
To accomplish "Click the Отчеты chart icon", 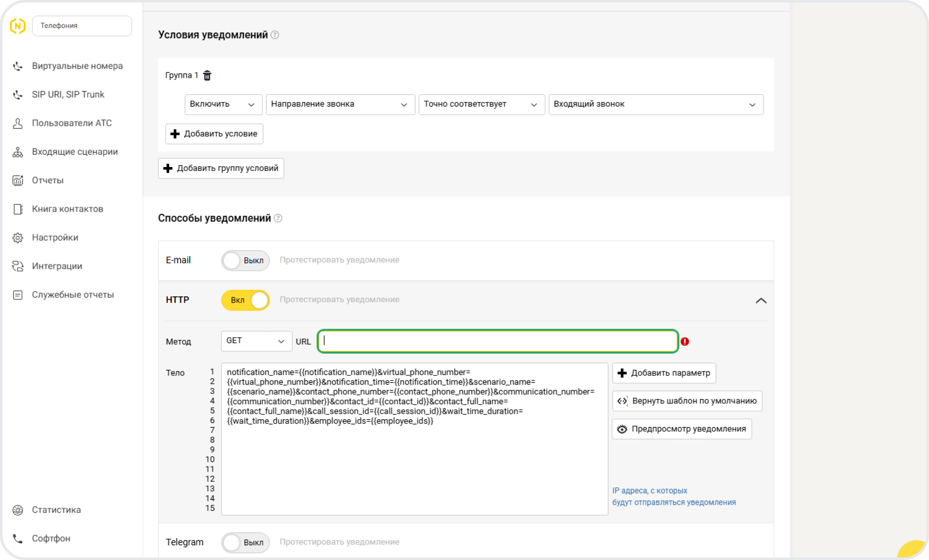I will pyautogui.click(x=18, y=180).
